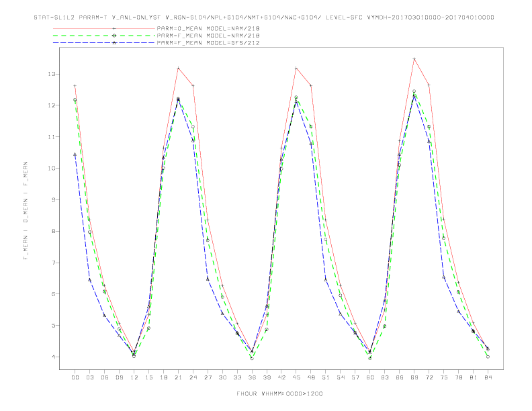Image resolution: width=532 pixels, height=411 pixels.
Task: Click x-axis tick label 24
Action: pos(193,377)
